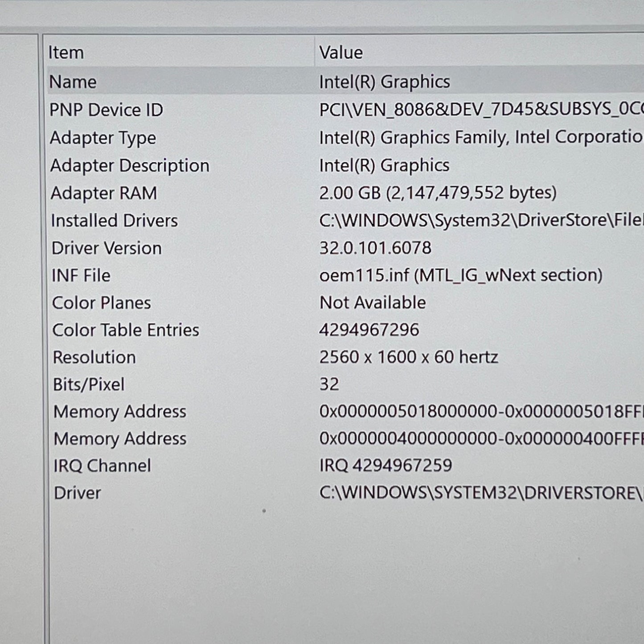Screen dimensions: 644x644
Task: Click the oem115.inf value
Action: [x=461, y=275]
